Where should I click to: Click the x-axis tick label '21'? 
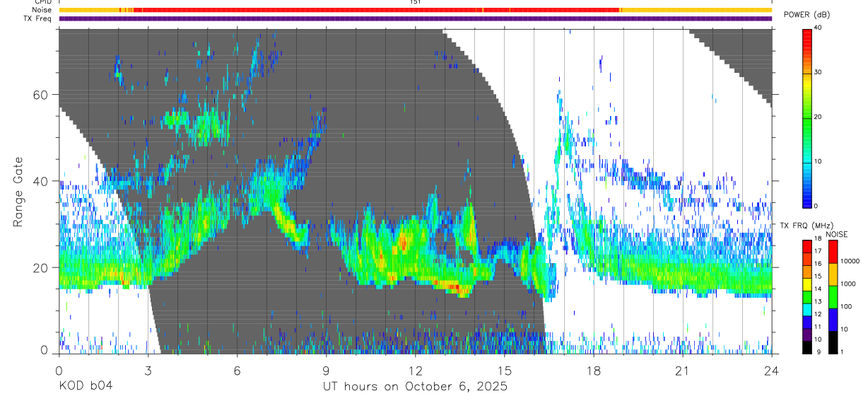tap(682, 370)
